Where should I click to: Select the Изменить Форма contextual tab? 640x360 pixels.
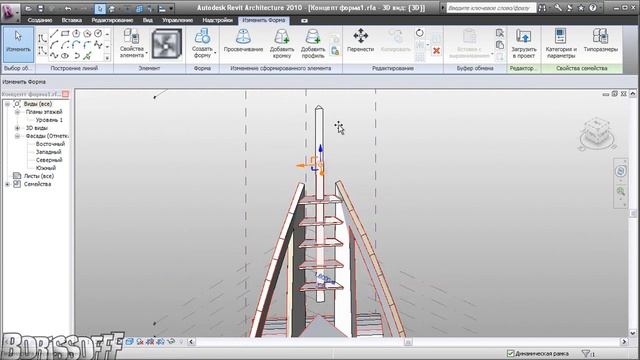(264, 20)
